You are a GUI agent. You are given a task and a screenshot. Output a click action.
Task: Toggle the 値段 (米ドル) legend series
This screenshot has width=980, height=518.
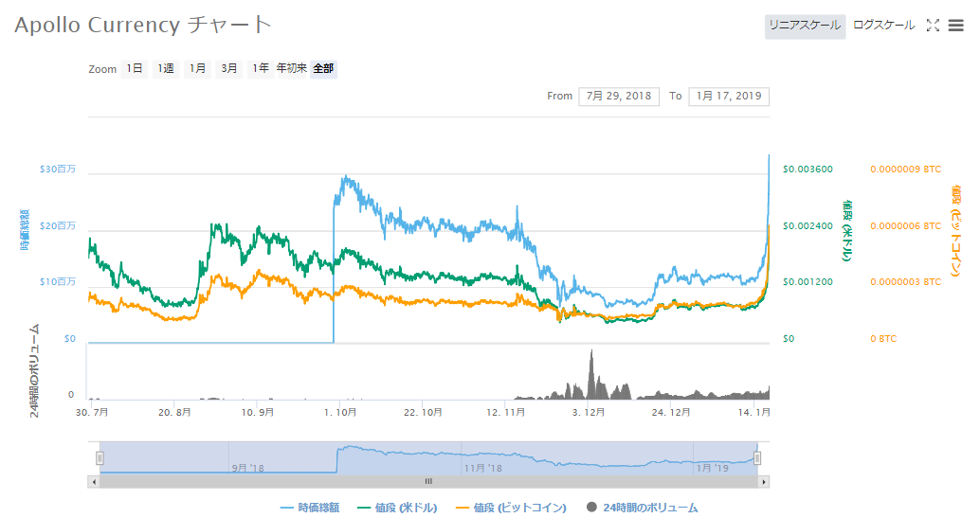(x=395, y=508)
